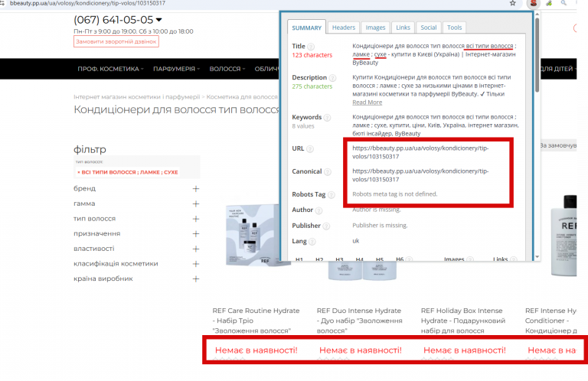Screen dimensions: 588x381
Task: Click 'Robots meta tag is not defined.' text
Action: (395, 194)
